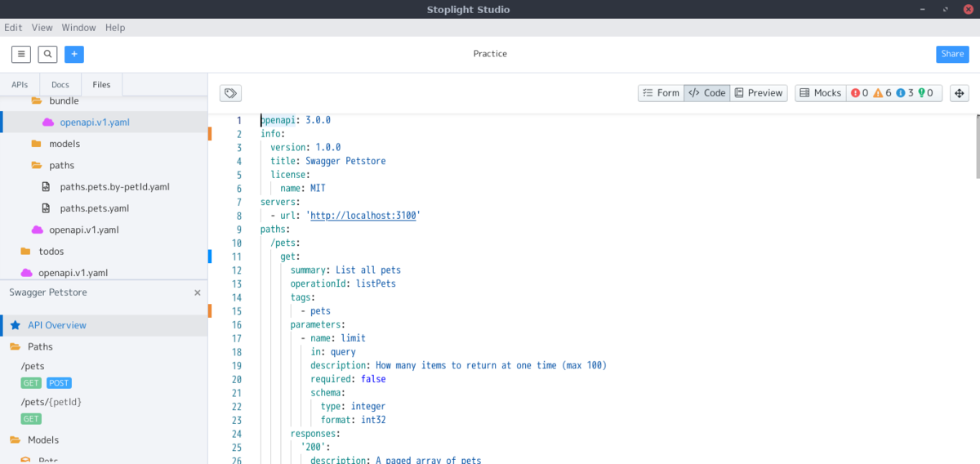The width and height of the screenshot is (980, 464).
Task: Click the models folder icon
Action: coord(36,144)
